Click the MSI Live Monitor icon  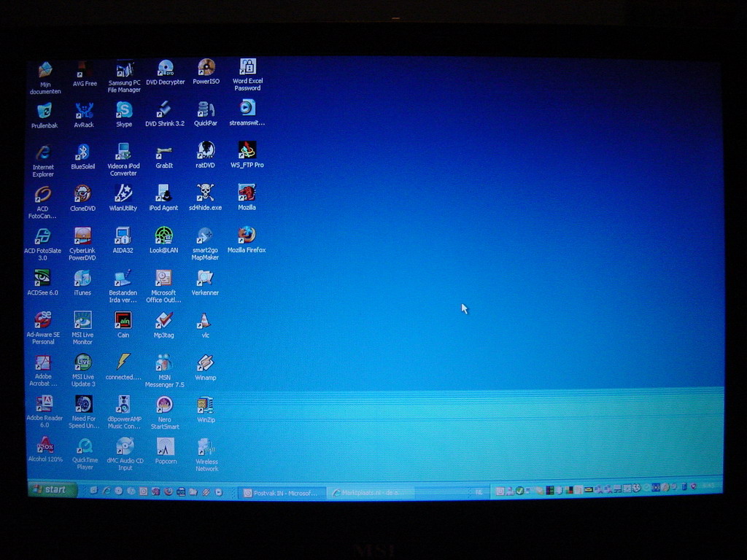click(x=82, y=328)
